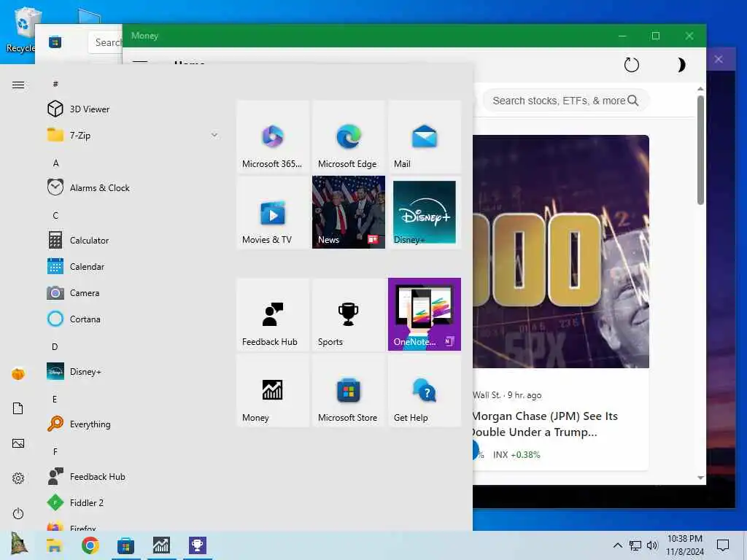Open the Microsoft Edge tile
Screen dimensions: 747x560
[x=348, y=136]
